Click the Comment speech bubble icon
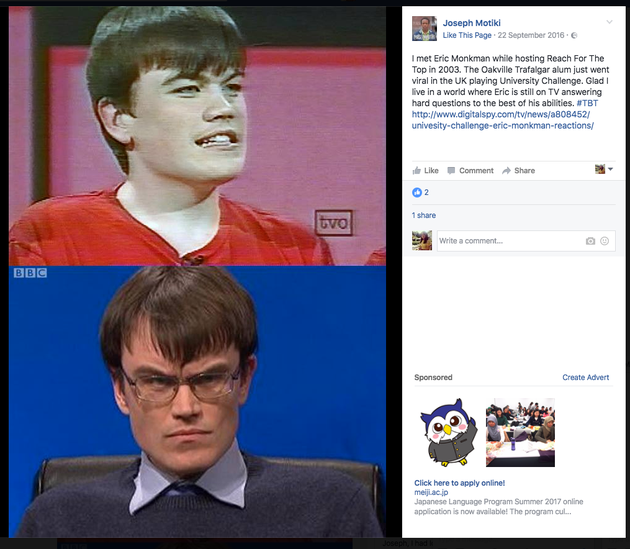630x549 pixels. click(451, 170)
